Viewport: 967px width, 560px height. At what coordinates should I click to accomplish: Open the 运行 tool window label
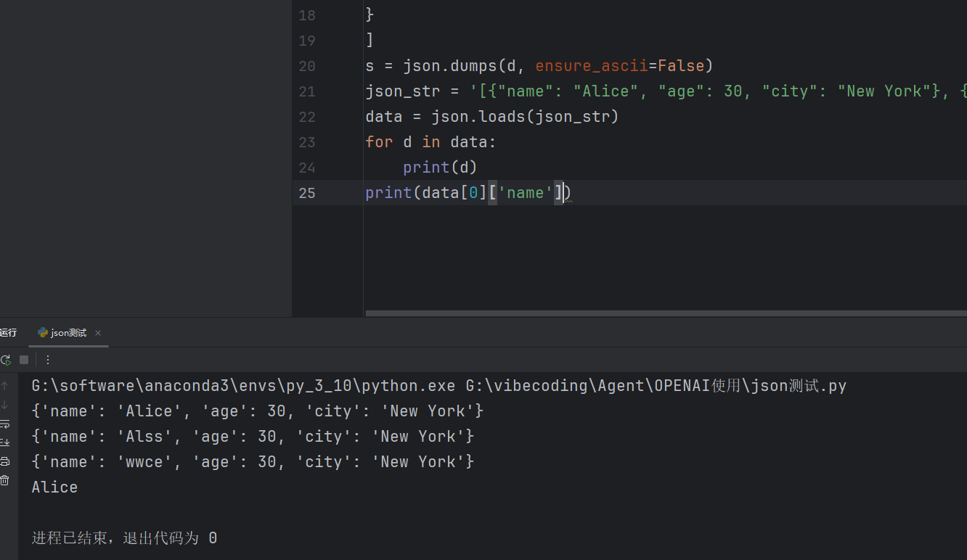8,333
